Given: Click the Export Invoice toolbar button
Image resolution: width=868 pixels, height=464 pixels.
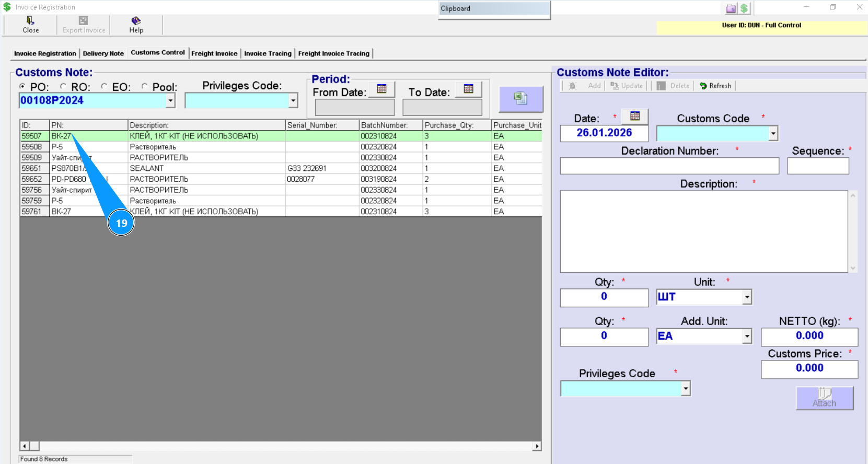Looking at the screenshot, I should [84, 25].
